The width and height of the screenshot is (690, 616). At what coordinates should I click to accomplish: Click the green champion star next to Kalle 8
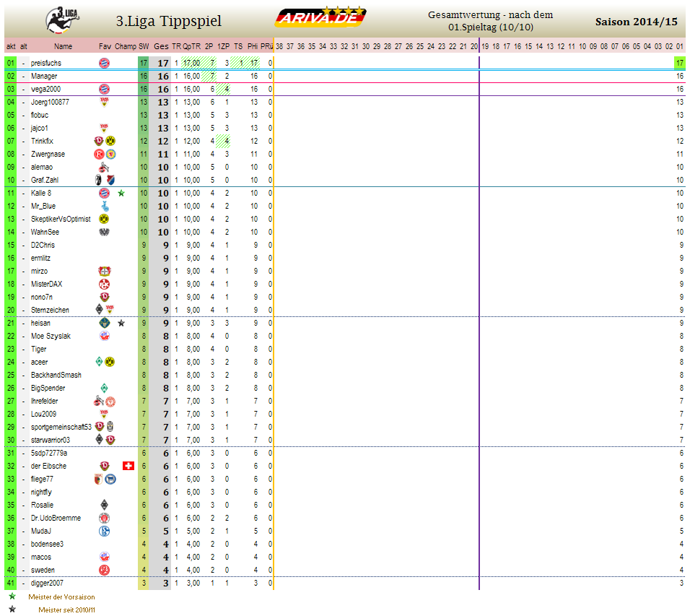(x=121, y=194)
